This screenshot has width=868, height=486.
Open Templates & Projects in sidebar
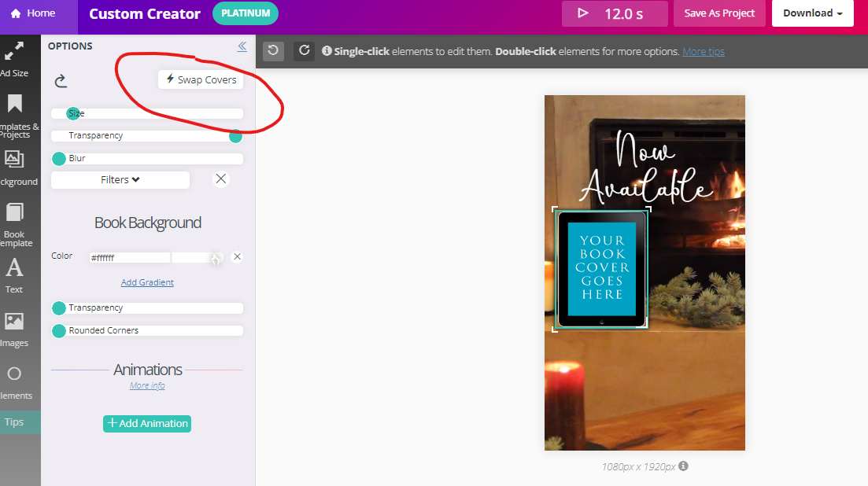point(14,115)
